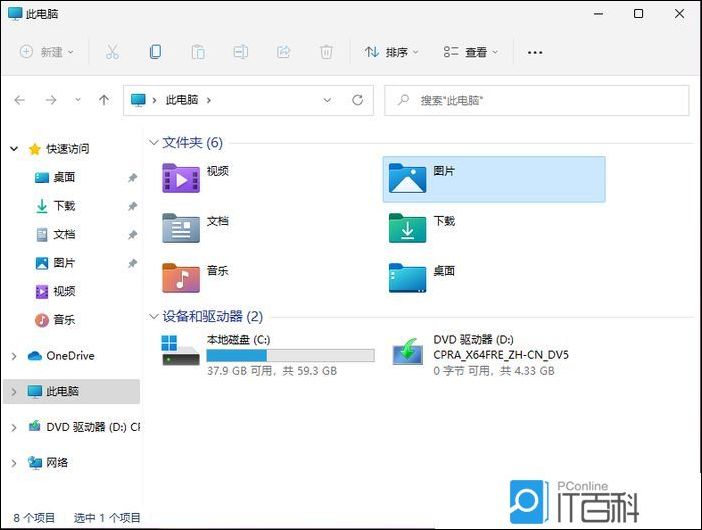Click CPRA_X64FRE_ZH-CN_DV5 label text
This screenshot has height=530, width=702.
pos(501,355)
